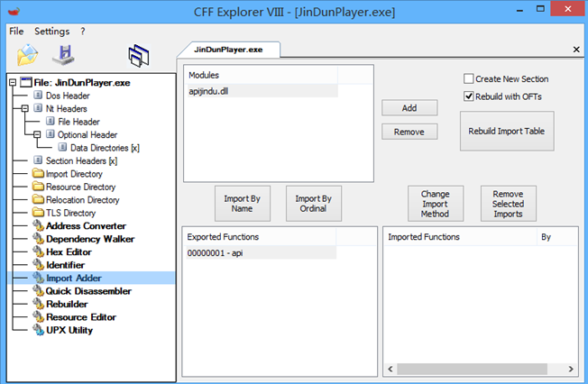Select the Dependency Walker tree item label
Screen dimensions: 588x384
[x=90, y=239]
